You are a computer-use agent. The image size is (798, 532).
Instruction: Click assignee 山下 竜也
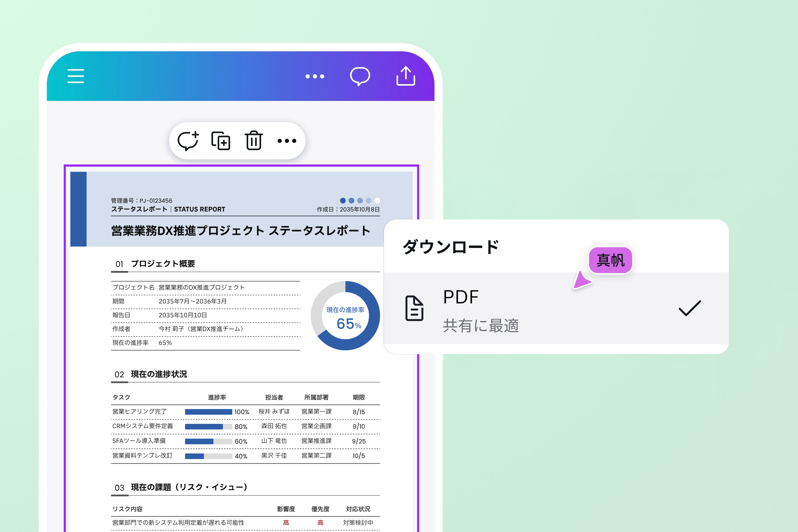274,441
